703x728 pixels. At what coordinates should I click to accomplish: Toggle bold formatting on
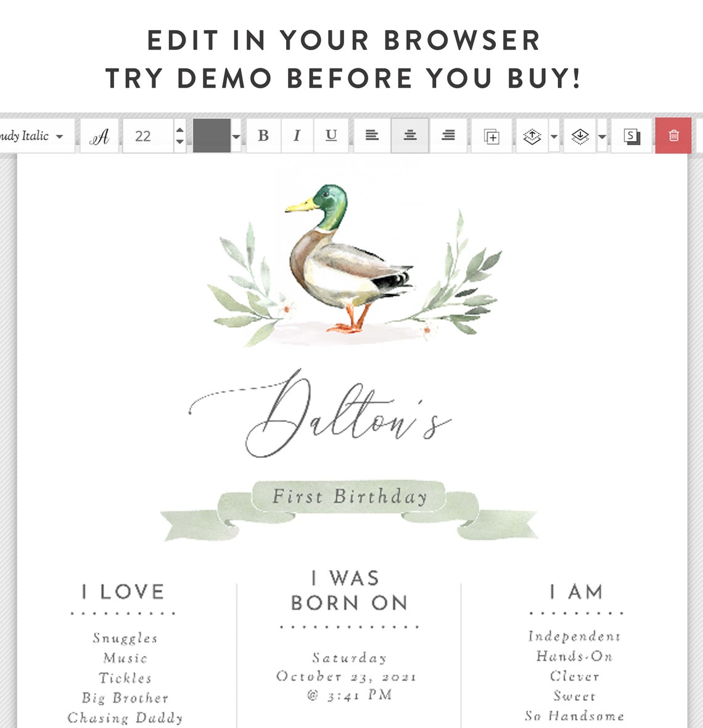pyautogui.click(x=264, y=136)
